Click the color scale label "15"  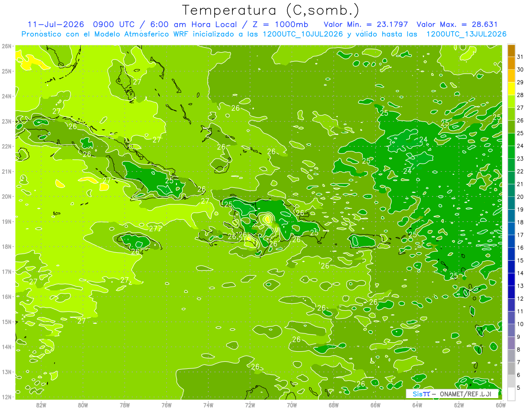click(520, 261)
